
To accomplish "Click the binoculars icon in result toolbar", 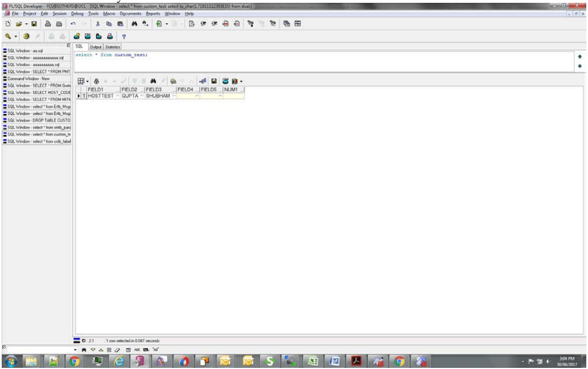I will (153, 81).
